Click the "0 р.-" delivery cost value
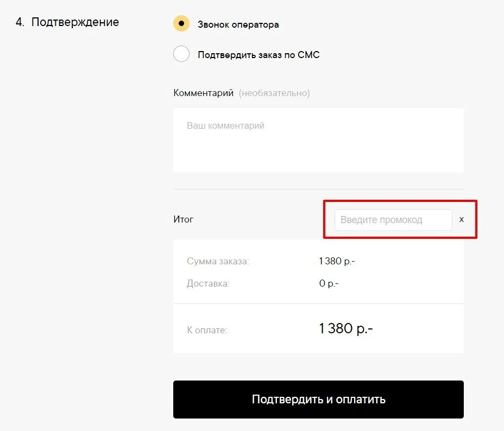This screenshot has width=504, height=431. [329, 283]
